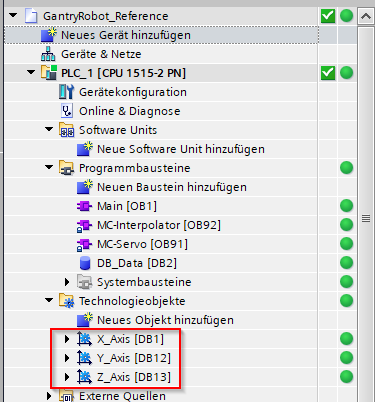
Task: Select the X_Axis [DB1] text label
Action: tap(130, 339)
